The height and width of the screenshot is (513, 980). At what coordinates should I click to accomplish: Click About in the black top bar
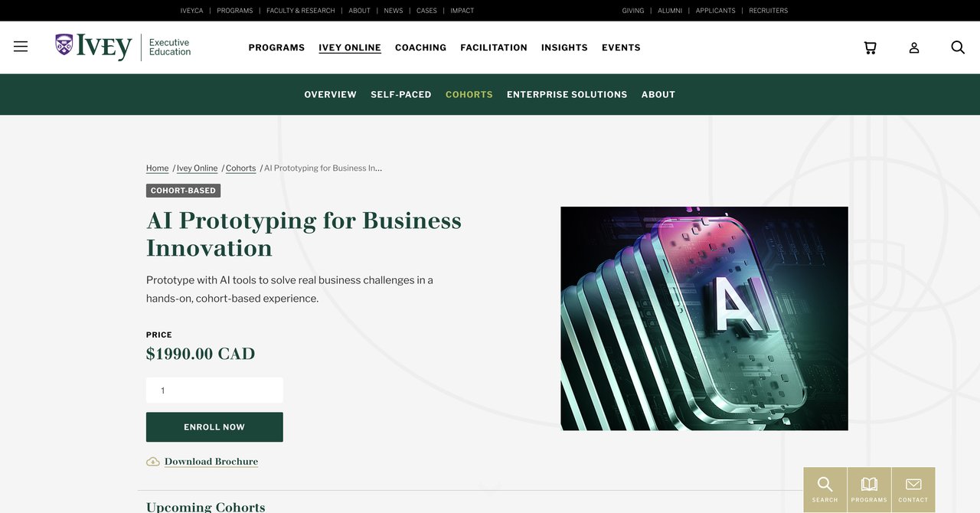(359, 11)
